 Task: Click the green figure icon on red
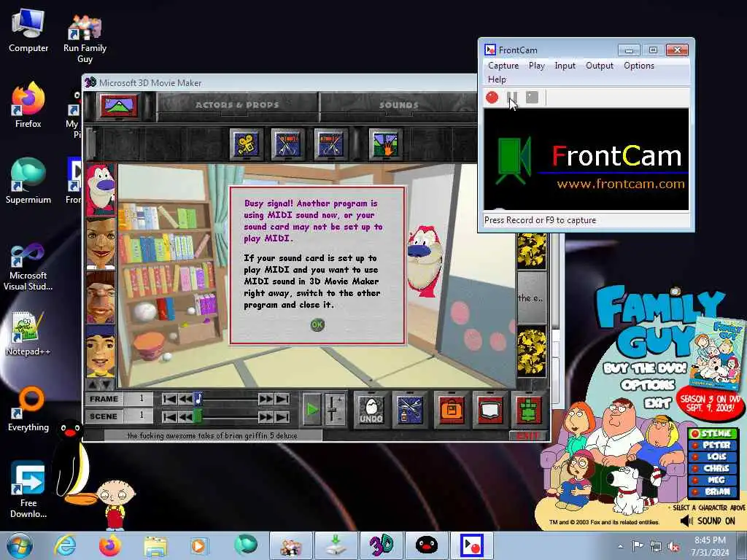click(528, 410)
